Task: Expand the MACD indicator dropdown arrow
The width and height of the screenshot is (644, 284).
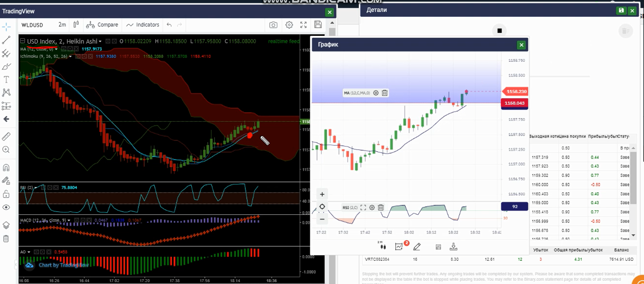Action: (x=69, y=220)
